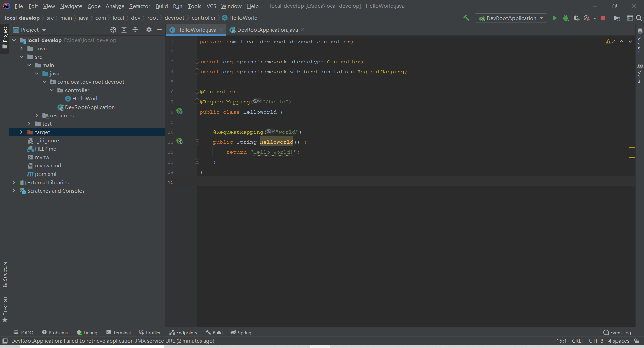Go to next highlighted error arrow
The width and height of the screenshot is (644, 348).
click(x=630, y=41)
